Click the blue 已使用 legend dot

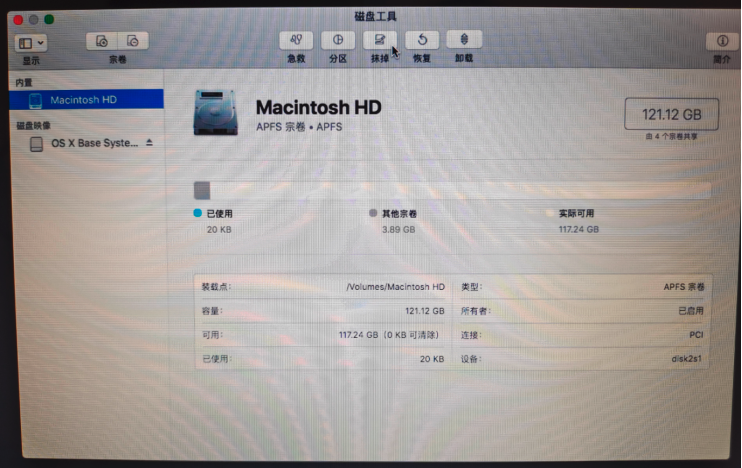(x=198, y=213)
